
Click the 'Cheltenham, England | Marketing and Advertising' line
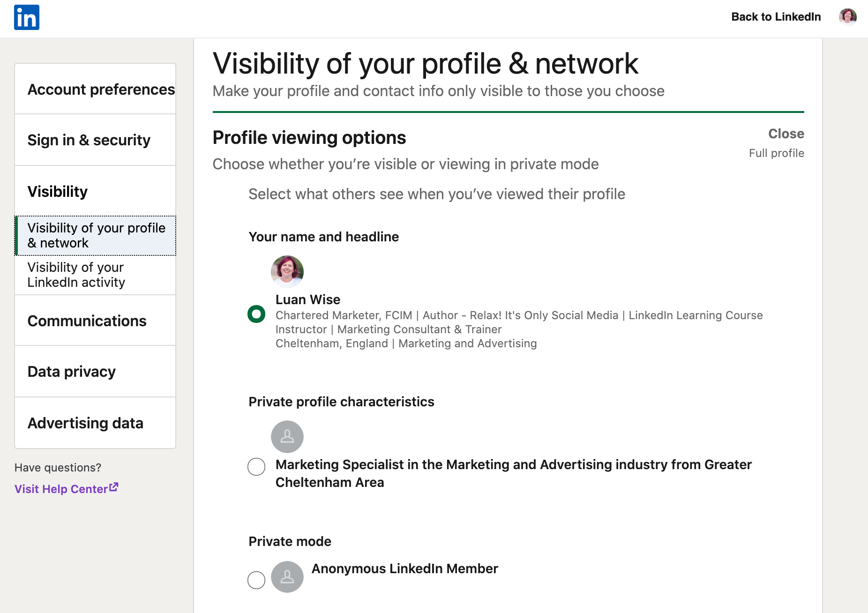tap(406, 344)
